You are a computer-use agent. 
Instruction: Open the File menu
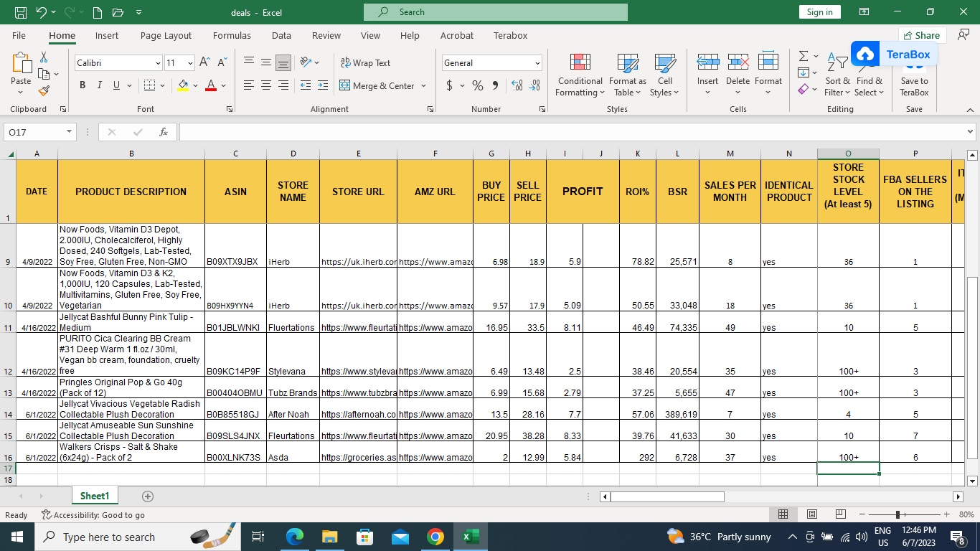(x=19, y=35)
